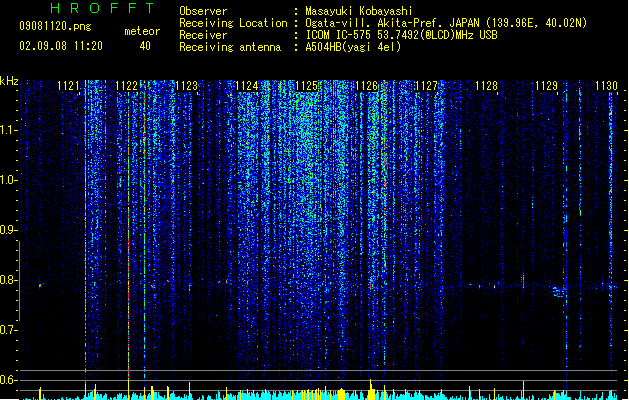This screenshot has height=400, width=629.
Task: Click the 1127 time marker
Action: pos(426,86)
